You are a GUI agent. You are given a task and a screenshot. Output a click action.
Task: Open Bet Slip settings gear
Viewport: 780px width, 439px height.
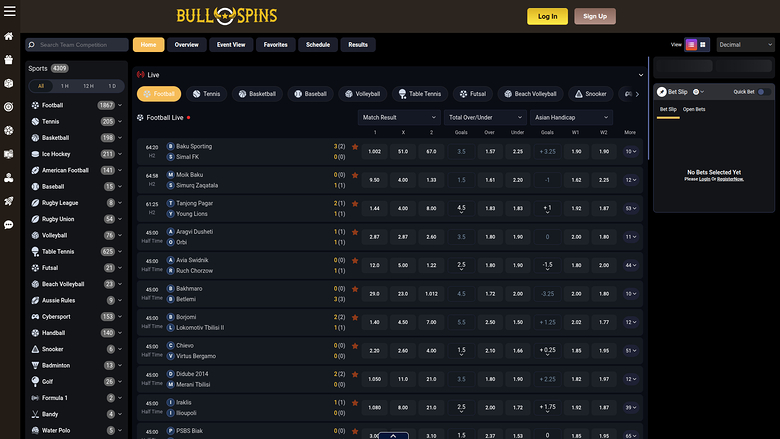tap(696, 92)
